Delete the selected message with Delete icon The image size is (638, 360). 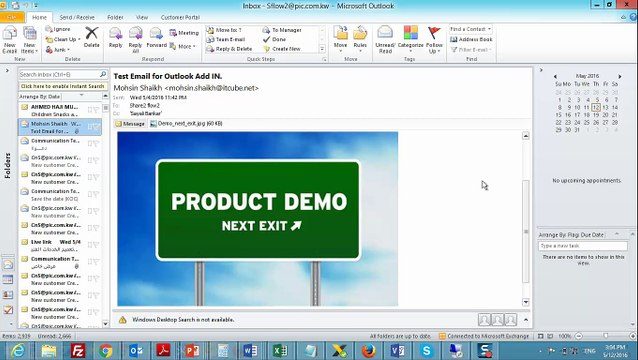[92, 37]
